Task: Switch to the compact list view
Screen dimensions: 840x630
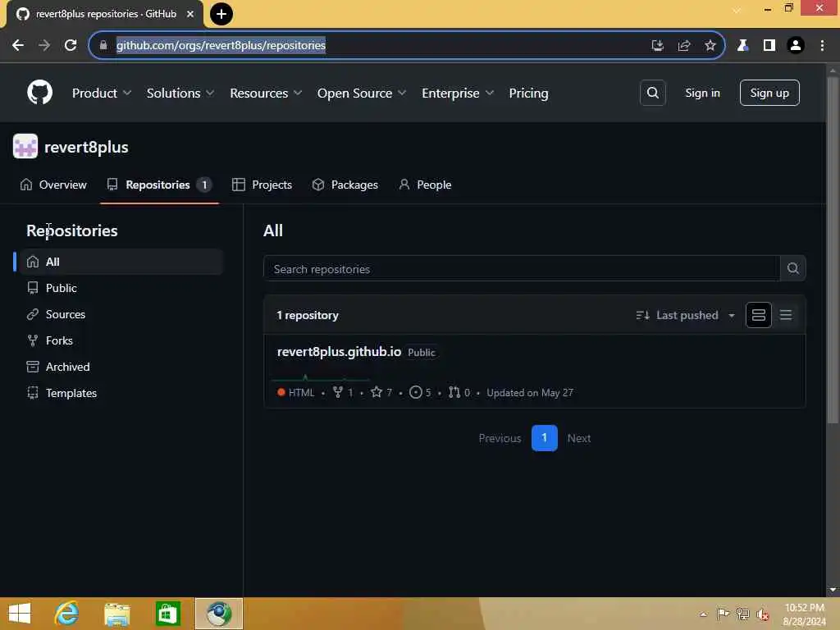Action: [785, 315]
